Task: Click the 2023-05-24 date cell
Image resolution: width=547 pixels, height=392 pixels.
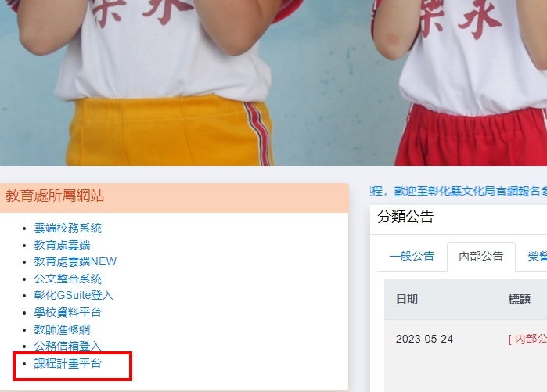Action: 424,339
